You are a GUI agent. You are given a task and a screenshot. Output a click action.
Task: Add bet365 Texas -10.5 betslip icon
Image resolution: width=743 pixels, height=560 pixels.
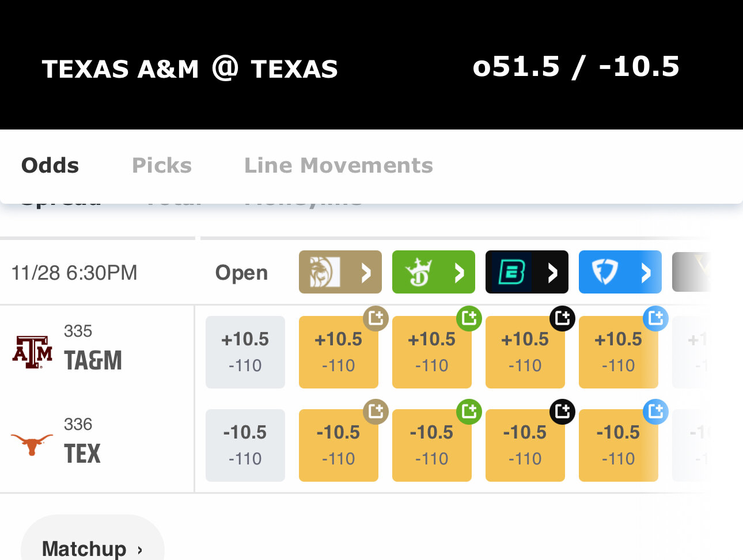point(562,412)
